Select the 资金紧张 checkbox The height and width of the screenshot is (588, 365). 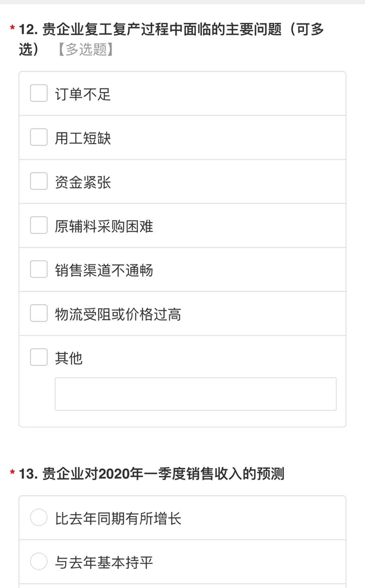pyautogui.click(x=39, y=182)
